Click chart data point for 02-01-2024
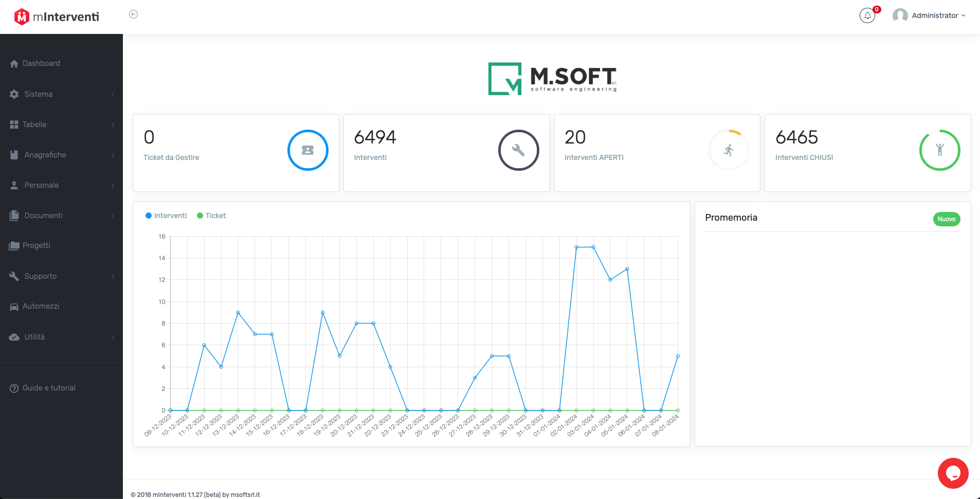 (x=576, y=247)
